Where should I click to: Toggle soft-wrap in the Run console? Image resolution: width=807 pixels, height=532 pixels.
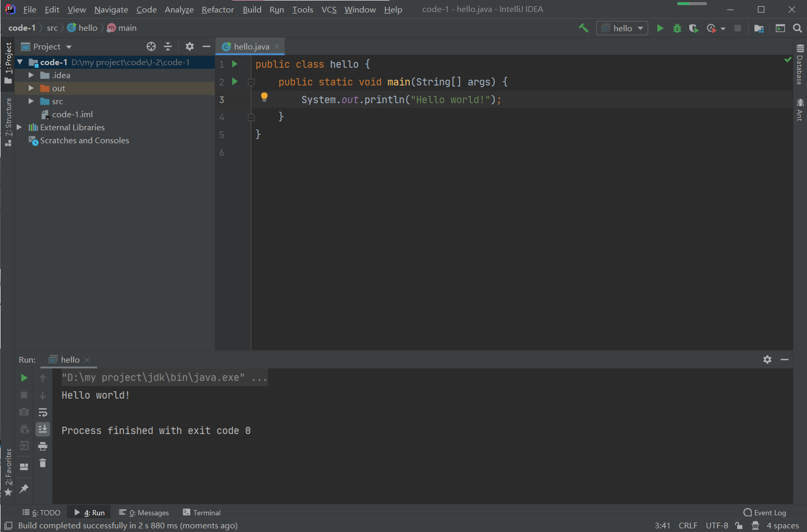click(x=43, y=412)
